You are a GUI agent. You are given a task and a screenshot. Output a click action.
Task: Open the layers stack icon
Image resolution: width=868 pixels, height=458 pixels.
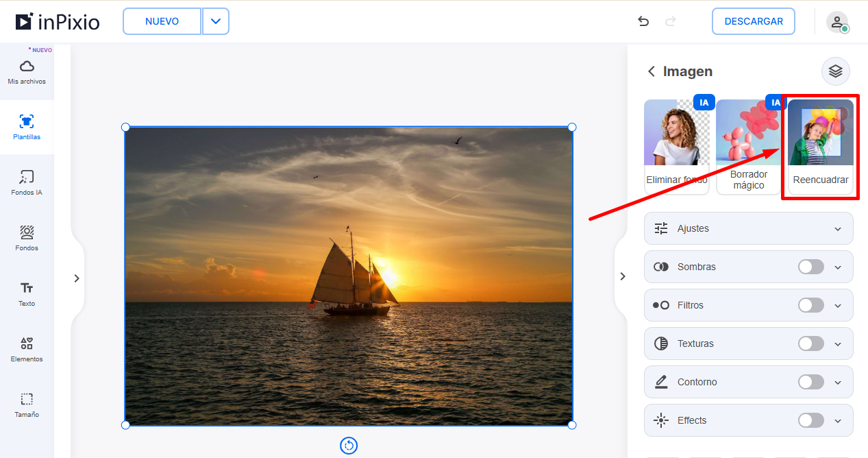[x=835, y=71]
